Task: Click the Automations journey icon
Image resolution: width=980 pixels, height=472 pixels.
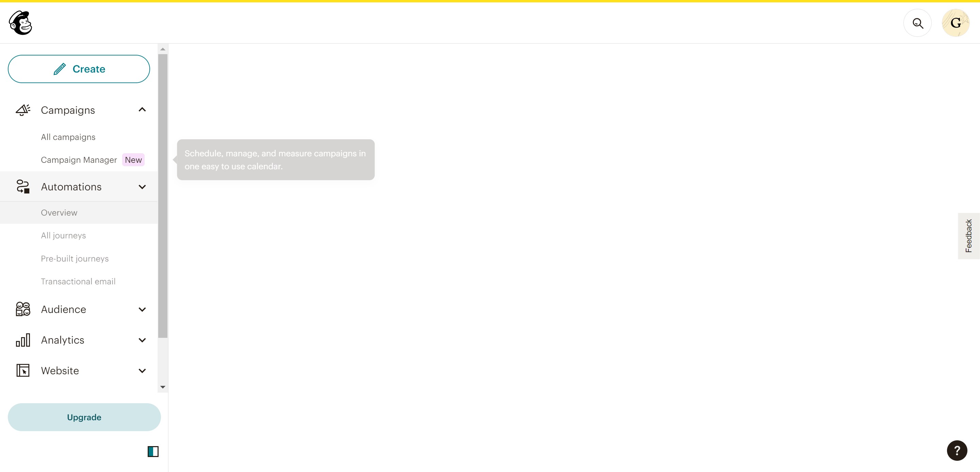Action: [x=23, y=187]
